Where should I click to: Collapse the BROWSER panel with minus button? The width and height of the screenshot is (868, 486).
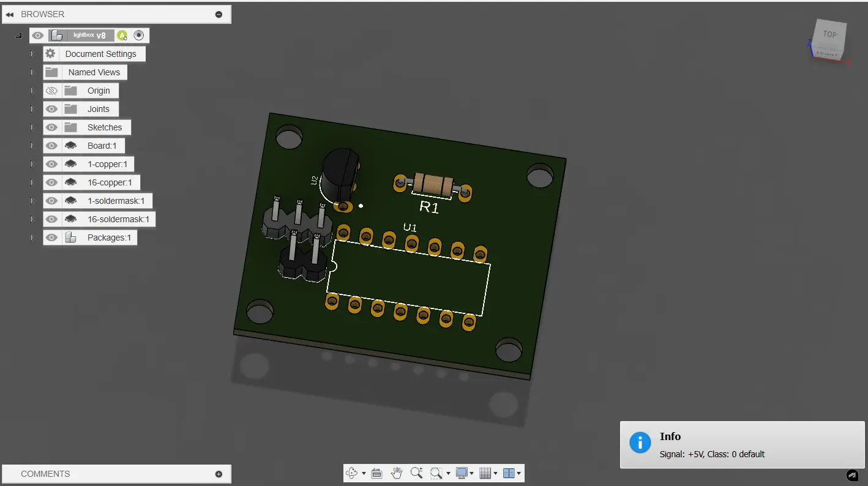(219, 14)
